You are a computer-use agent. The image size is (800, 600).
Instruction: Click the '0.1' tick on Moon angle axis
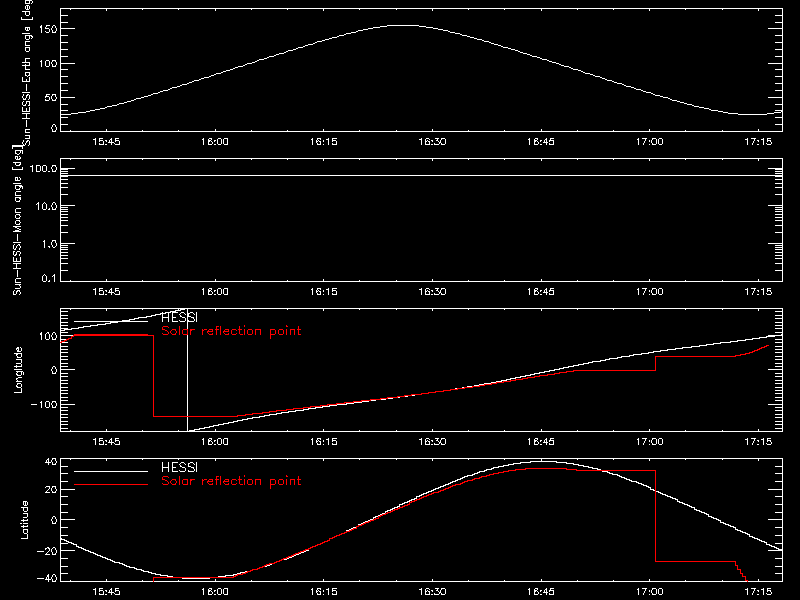tap(49, 278)
